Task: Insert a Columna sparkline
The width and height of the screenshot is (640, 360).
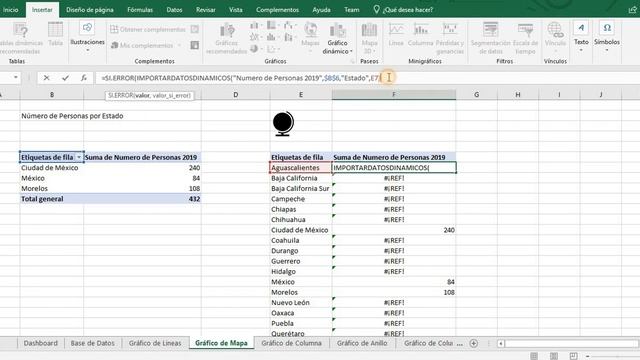Action: (420, 34)
